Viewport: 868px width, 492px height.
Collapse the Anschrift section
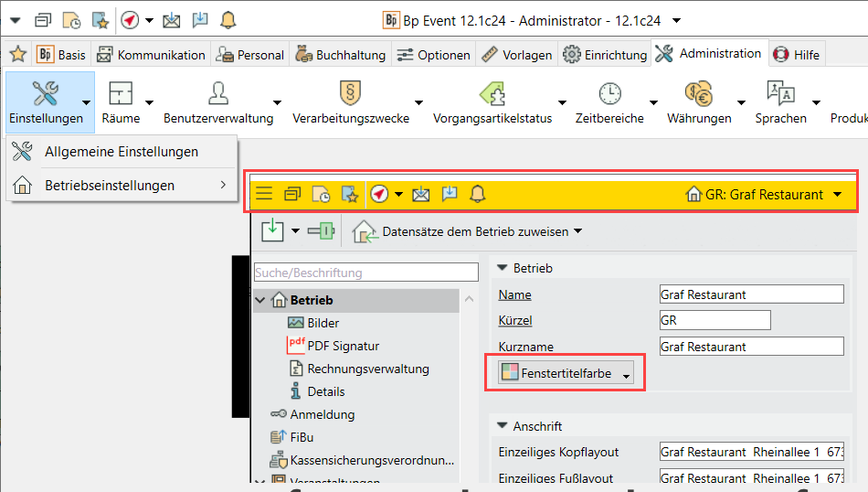point(503,426)
